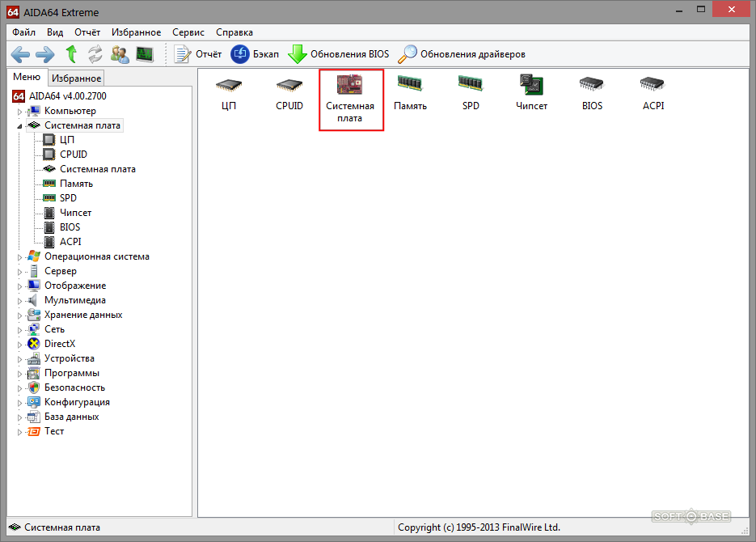The image size is (756, 542).
Task: Select Безопасность in the sidebar tree
Action: [x=66, y=387]
